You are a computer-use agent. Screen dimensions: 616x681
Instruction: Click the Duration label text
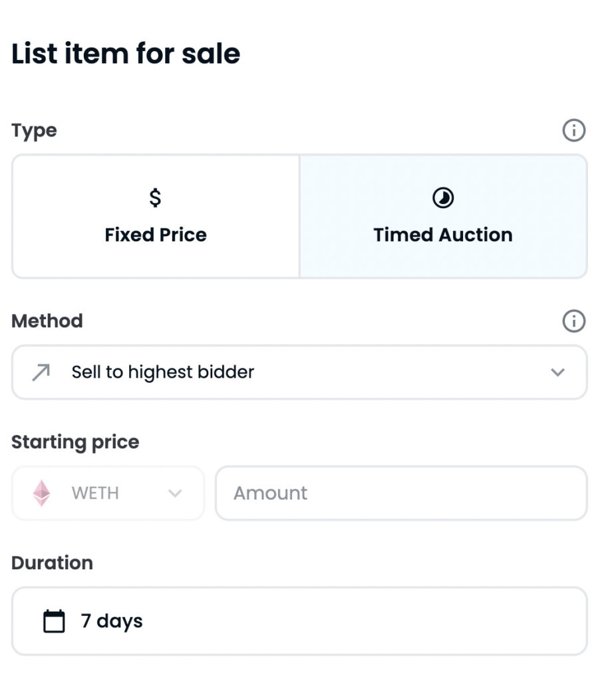pyautogui.click(x=52, y=563)
